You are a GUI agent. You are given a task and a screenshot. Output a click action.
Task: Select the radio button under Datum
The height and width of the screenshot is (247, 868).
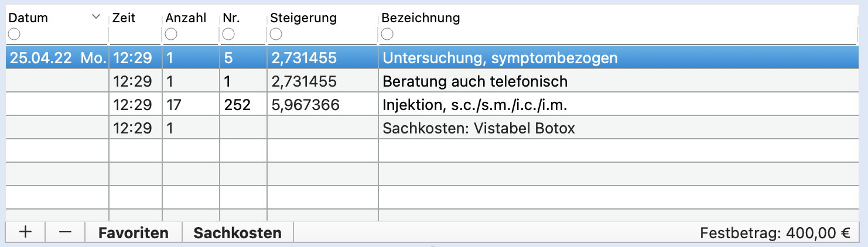point(14,35)
